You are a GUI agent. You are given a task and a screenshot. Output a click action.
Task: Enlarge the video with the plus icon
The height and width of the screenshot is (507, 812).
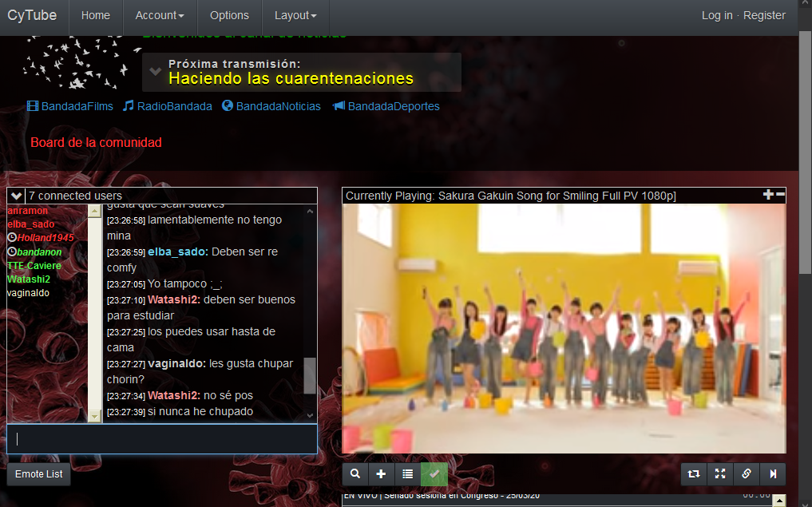coord(768,194)
